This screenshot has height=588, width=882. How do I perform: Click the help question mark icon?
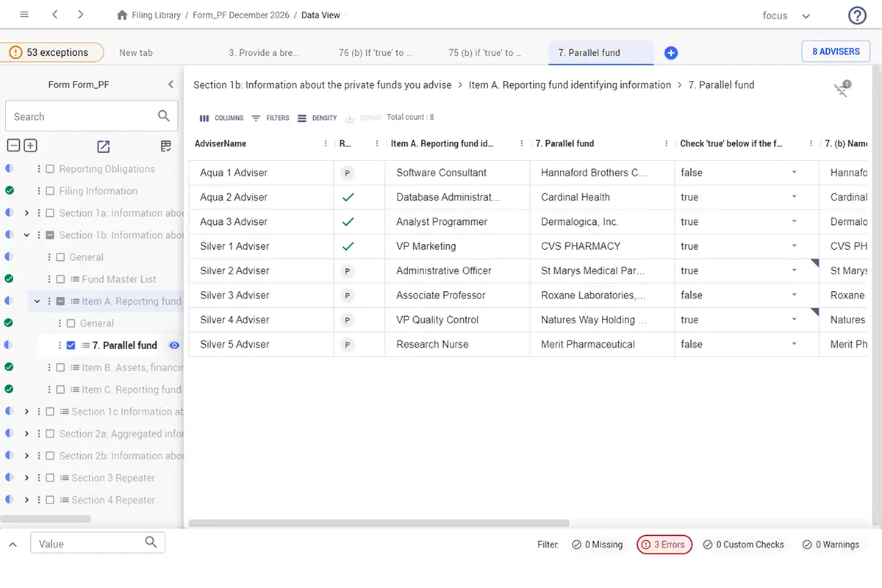coord(857,15)
